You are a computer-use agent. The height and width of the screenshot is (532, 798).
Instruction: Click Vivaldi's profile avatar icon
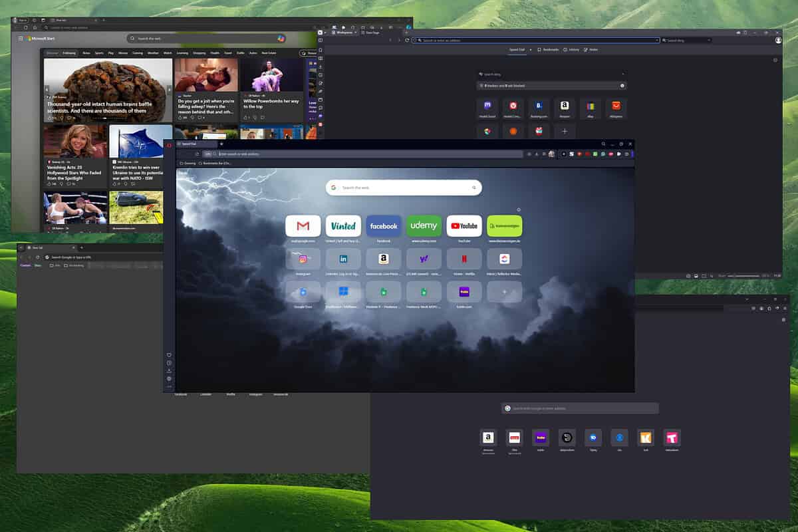pos(778,40)
